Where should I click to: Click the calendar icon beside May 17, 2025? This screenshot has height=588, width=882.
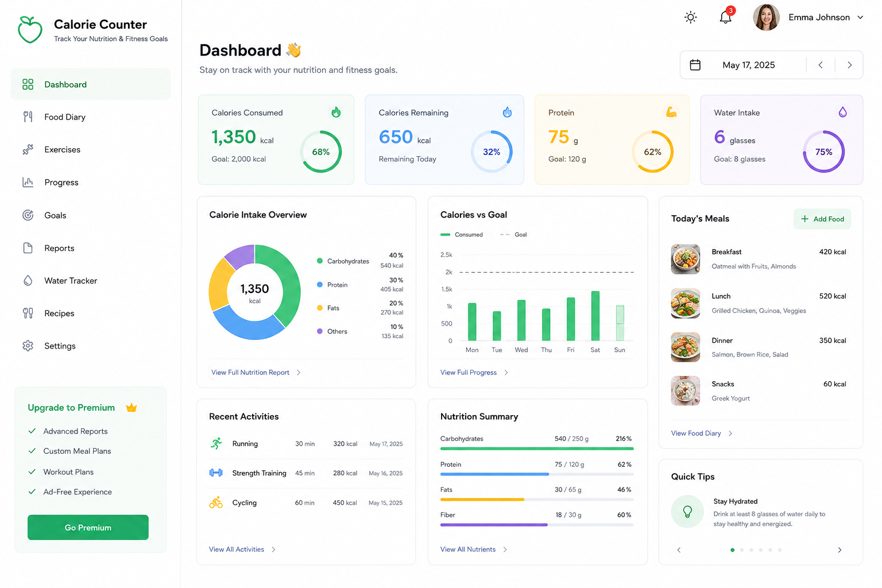695,65
